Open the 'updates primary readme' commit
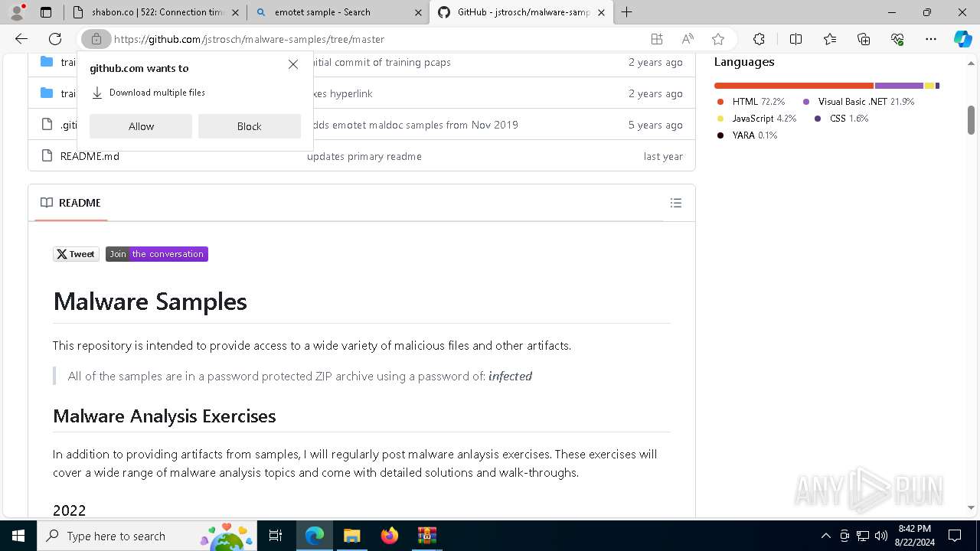The width and height of the screenshot is (980, 551). click(364, 156)
